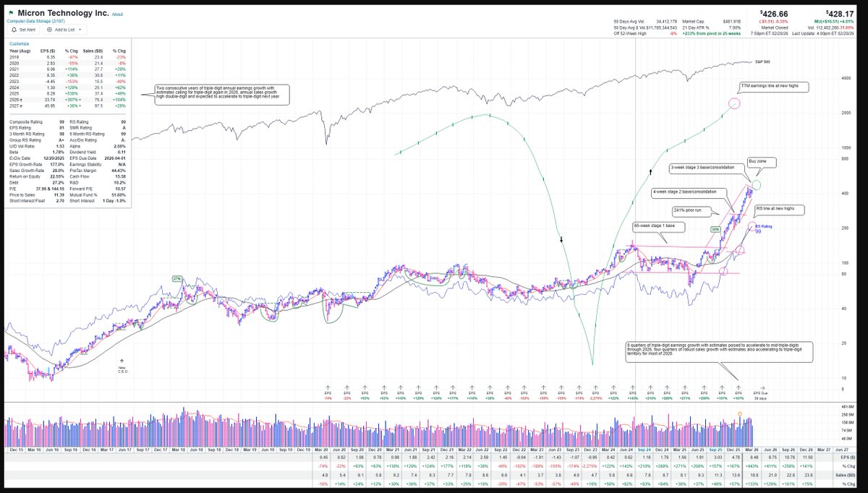Click the green flag icon beside Micron Technology
Image resolution: width=868 pixels, height=493 pixels.
click(11, 14)
